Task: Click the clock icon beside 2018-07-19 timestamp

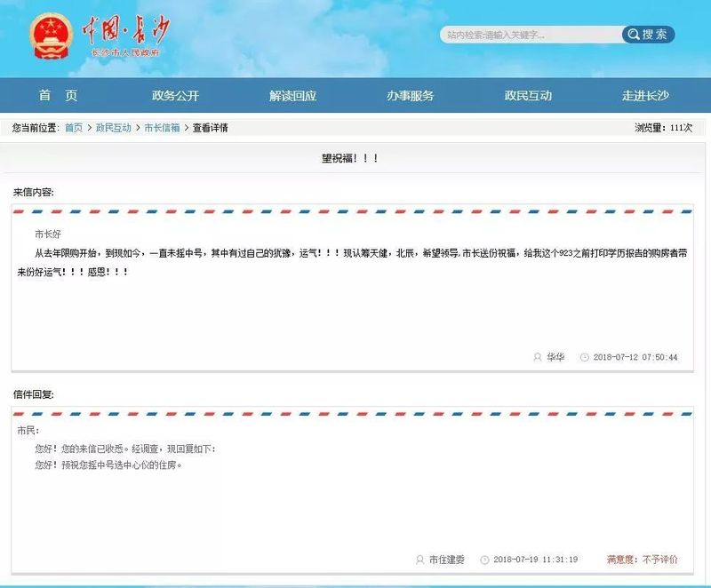Action: pyautogui.click(x=484, y=560)
